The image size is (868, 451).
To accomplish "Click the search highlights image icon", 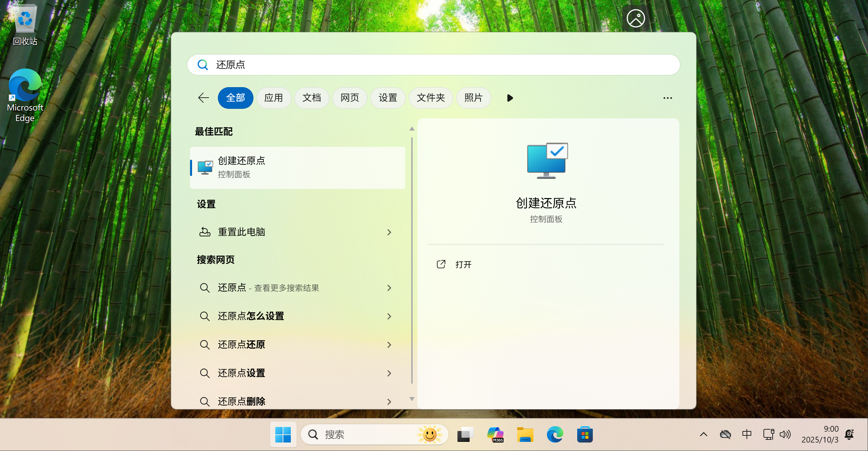I will (x=635, y=18).
